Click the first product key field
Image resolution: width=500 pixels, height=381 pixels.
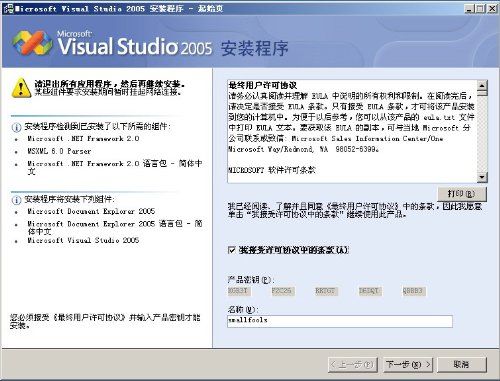click(x=239, y=291)
